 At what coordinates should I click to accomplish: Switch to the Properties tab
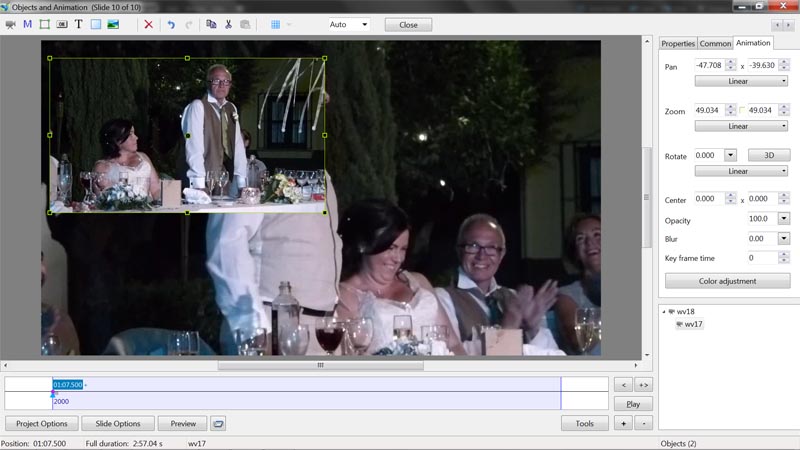[x=678, y=43]
